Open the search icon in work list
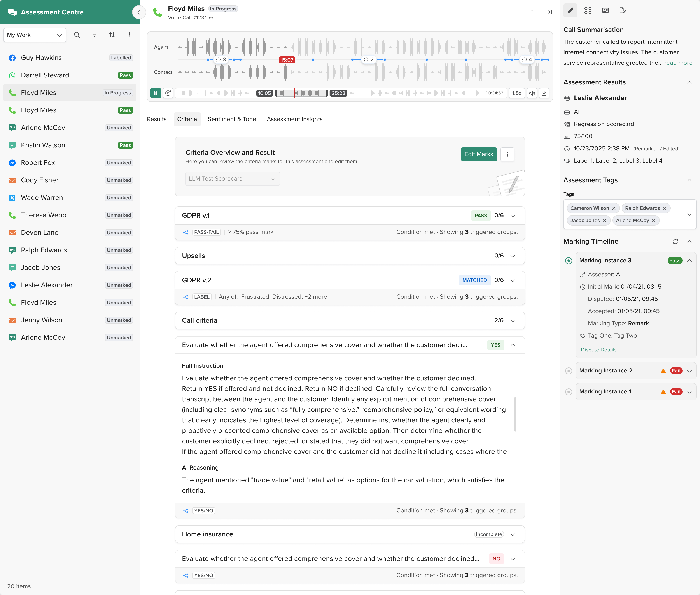Viewport: 700px width, 595px height. (x=77, y=35)
